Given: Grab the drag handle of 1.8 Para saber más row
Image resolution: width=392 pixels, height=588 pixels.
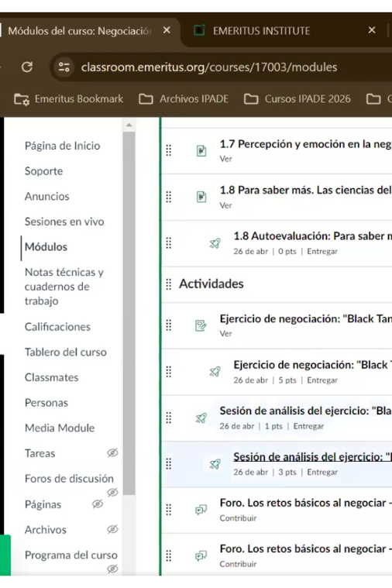Looking at the screenshot, I should click(x=169, y=197).
